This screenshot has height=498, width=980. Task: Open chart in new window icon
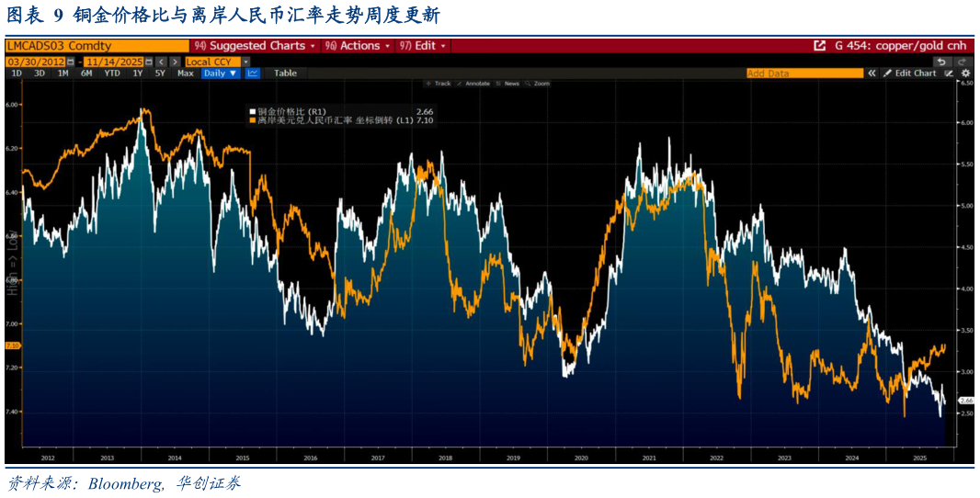pyautogui.click(x=819, y=45)
